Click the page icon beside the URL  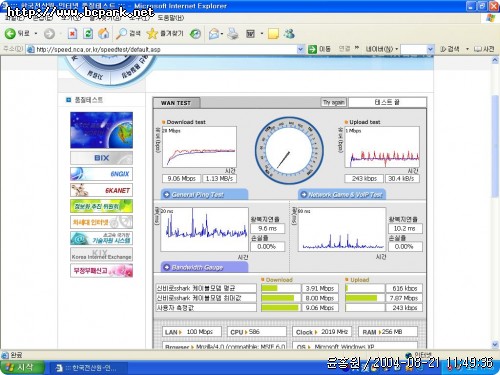point(31,49)
